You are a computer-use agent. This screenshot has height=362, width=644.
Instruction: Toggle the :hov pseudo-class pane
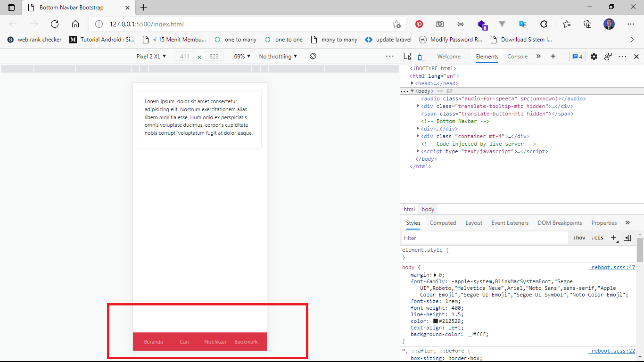click(x=579, y=238)
